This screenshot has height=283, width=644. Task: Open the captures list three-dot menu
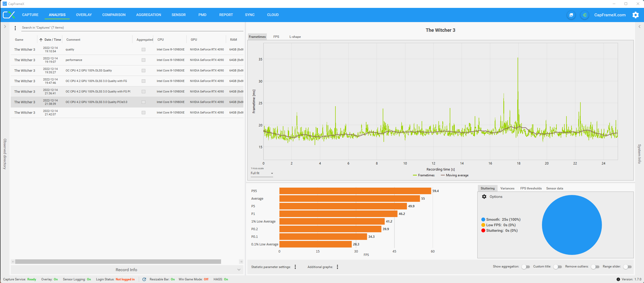click(15, 28)
